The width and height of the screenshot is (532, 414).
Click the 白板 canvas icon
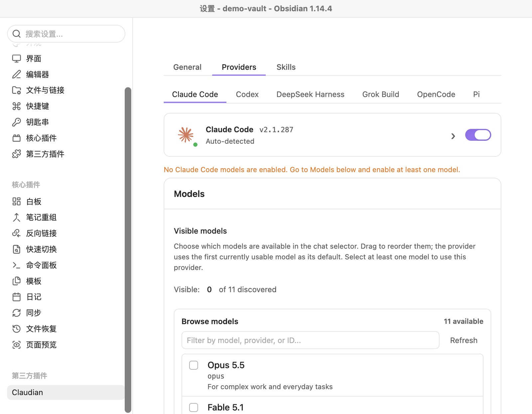[17, 201]
